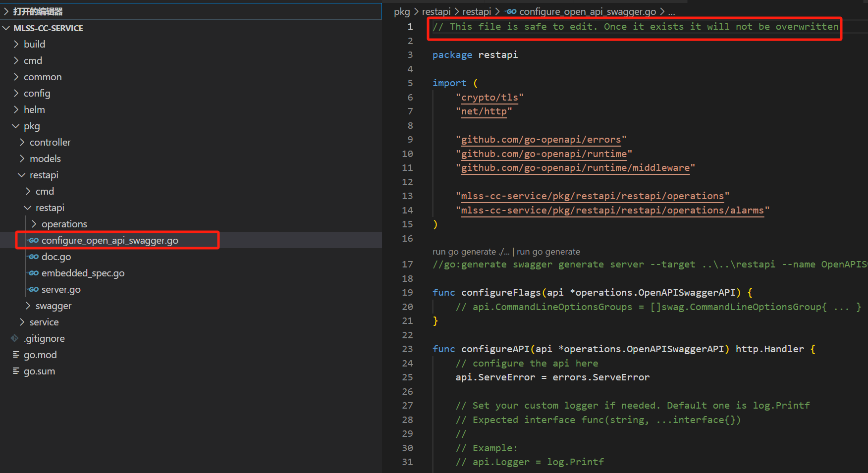
Task: Click Go icon beside server.go
Action: click(34, 289)
